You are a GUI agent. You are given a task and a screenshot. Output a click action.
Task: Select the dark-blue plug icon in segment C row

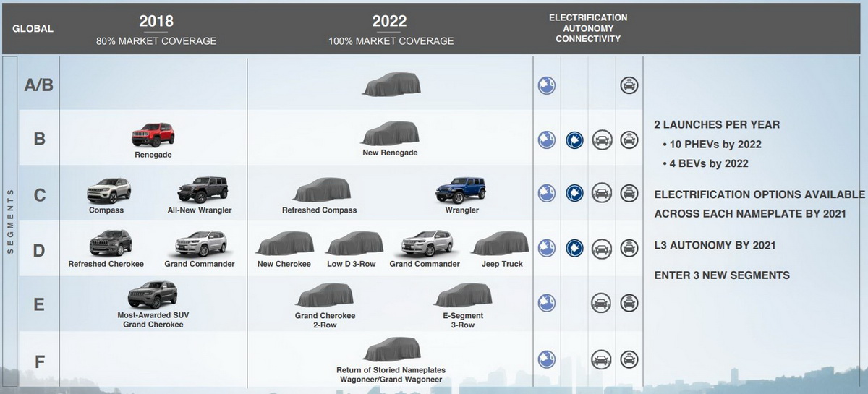click(574, 193)
